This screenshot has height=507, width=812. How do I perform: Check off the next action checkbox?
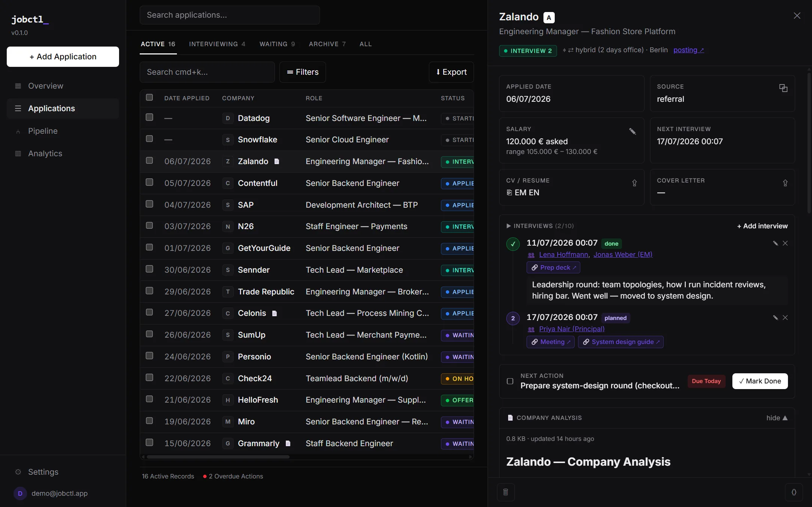click(510, 382)
